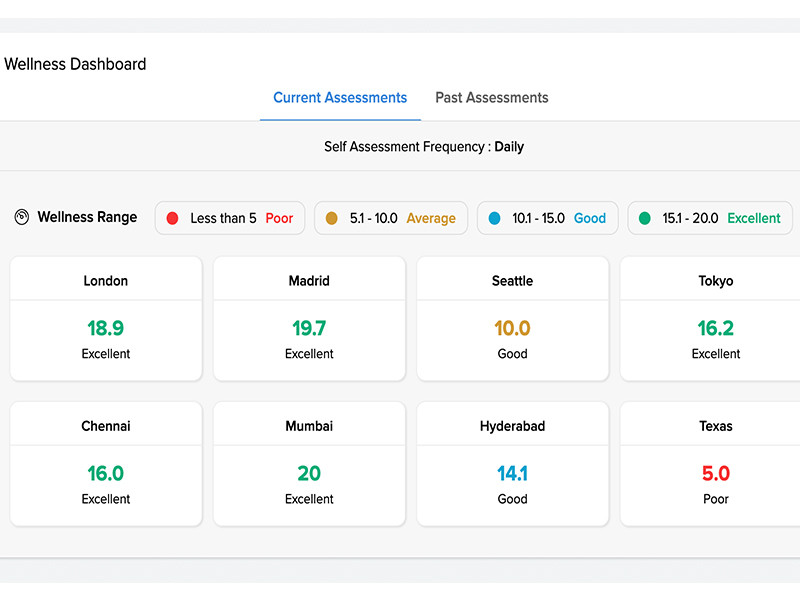800x600 pixels.
Task: Click the Texas 5.0 Poor score
Action: [716, 473]
